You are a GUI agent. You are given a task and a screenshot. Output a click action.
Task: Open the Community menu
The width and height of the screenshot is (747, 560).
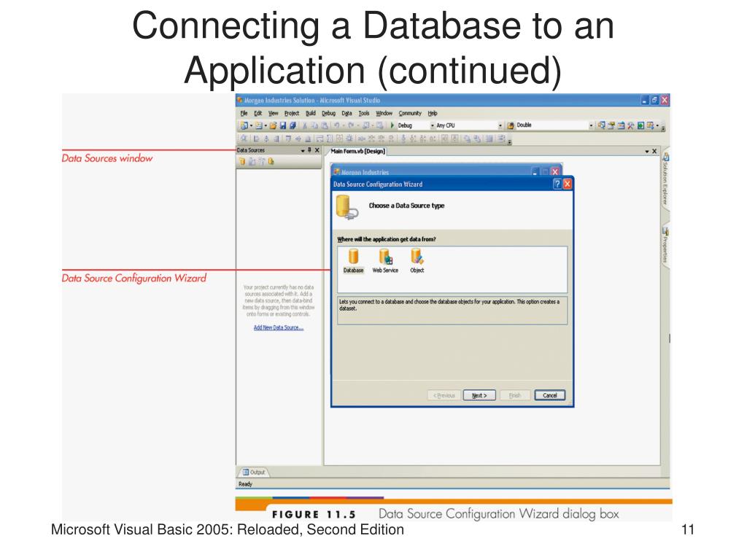(410, 113)
